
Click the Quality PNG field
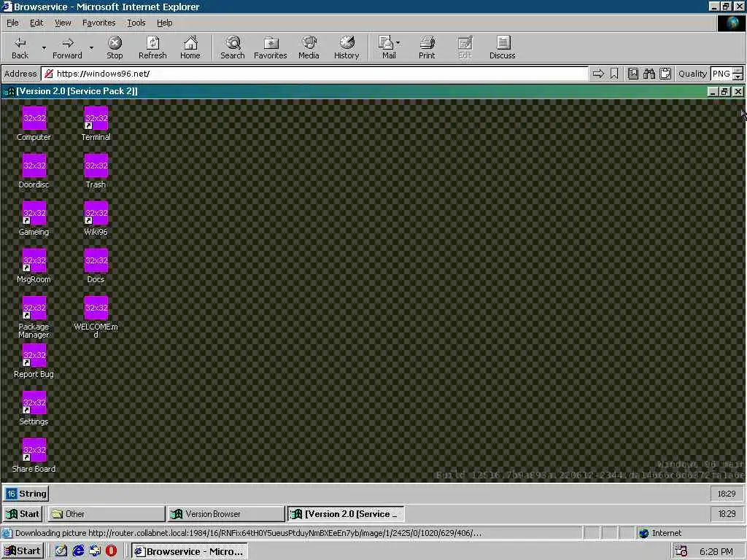coord(721,74)
